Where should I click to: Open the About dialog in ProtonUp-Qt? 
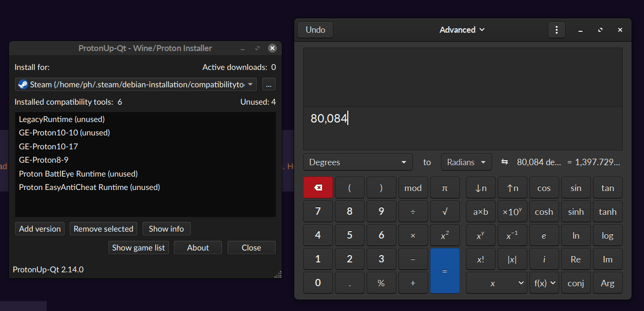click(x=198, y=248)
